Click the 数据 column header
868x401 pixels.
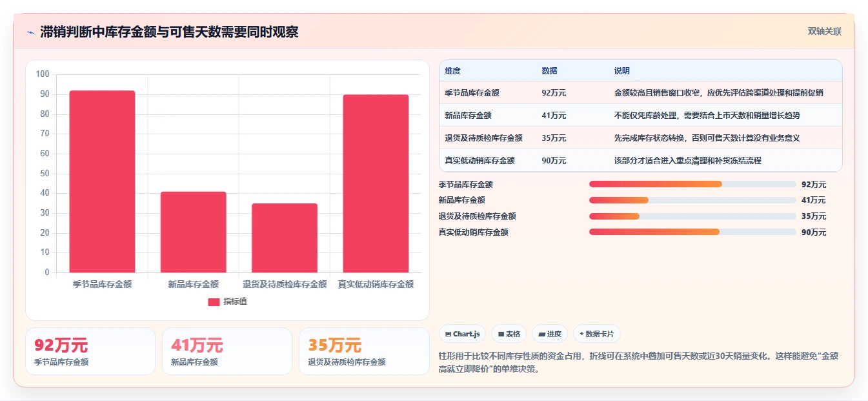click(550, 71)
